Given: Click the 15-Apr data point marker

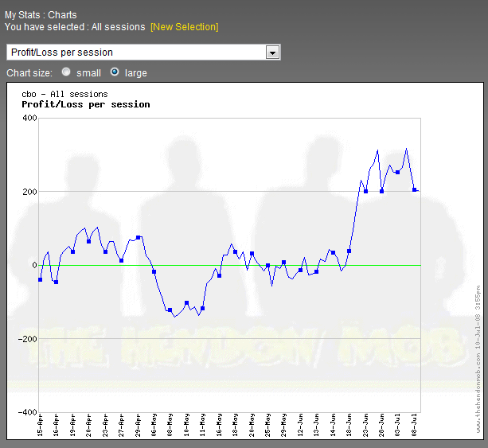Looking at the screenshot, I should pyautogui.click(x=40, y=279).
